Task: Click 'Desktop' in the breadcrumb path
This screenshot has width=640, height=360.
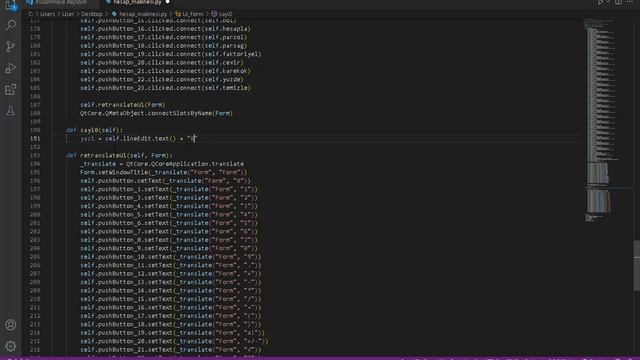Action: pyautogui.click(x=91, y=14)
